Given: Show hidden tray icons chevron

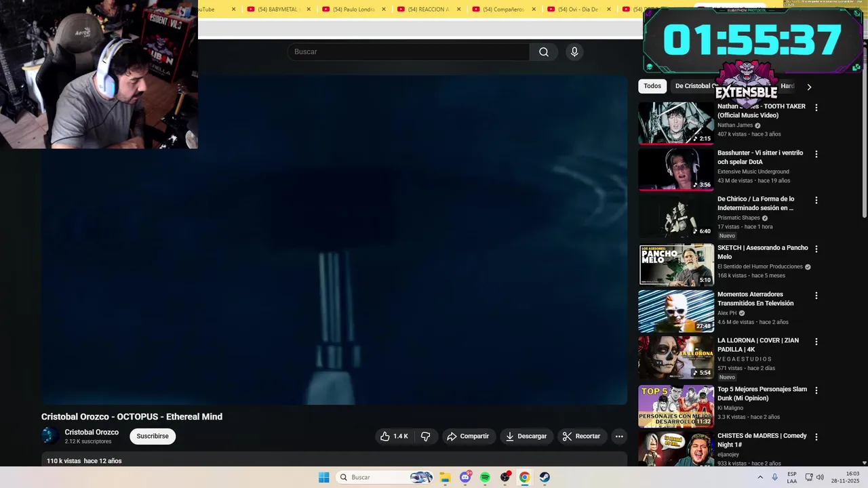Looking at the screenshot, I should click(x=760, y=477).
